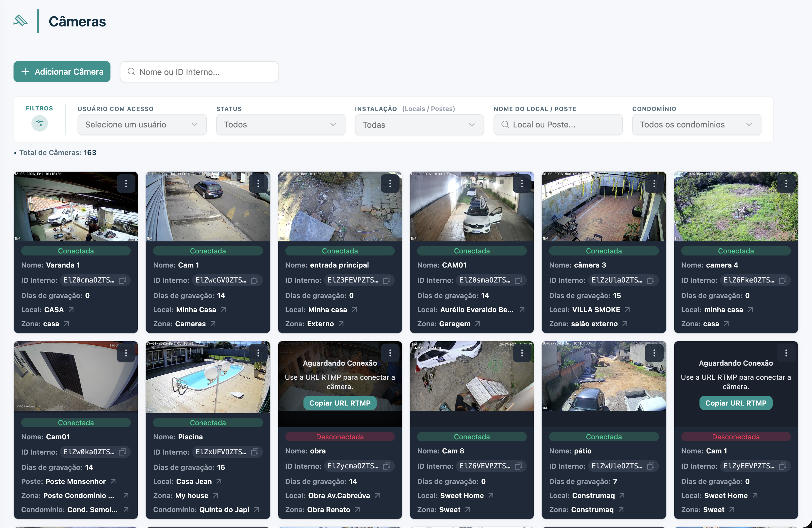This screenshot has width=812, height=528.
Task: Focus the Nome ou ID Interno search field
Action: tap(199, 72)
